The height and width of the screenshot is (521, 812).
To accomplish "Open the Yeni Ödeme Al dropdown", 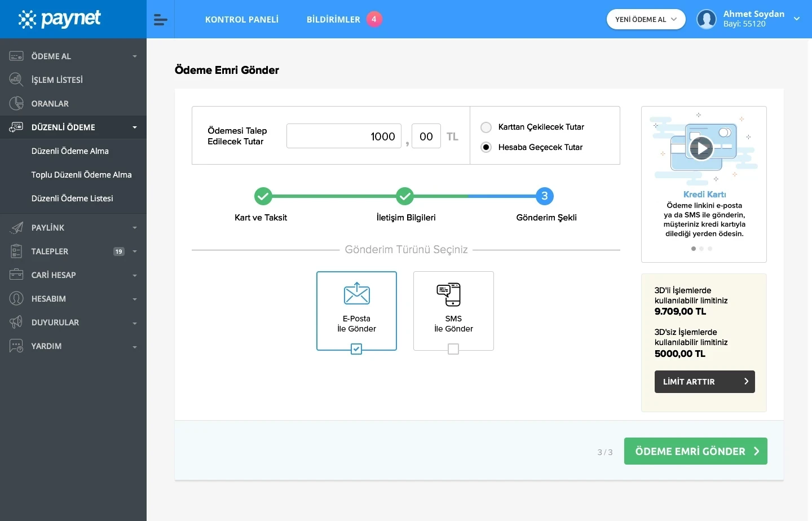I will [x=646, y=19].
